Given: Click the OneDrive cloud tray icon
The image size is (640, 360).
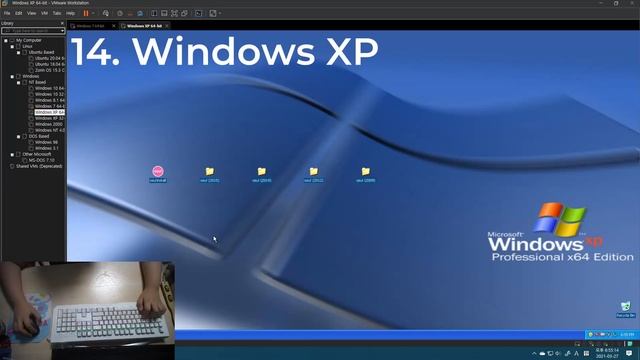Looking at the screenshot, I should point(542,353).
